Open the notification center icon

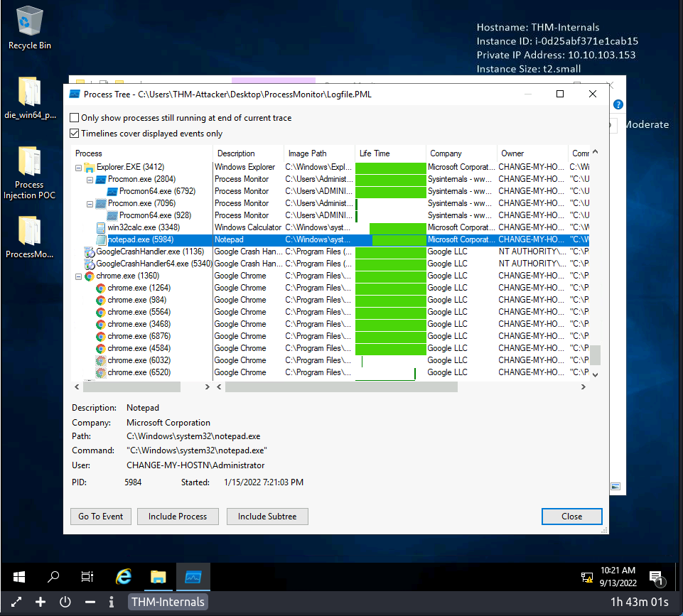coord(655,577)
